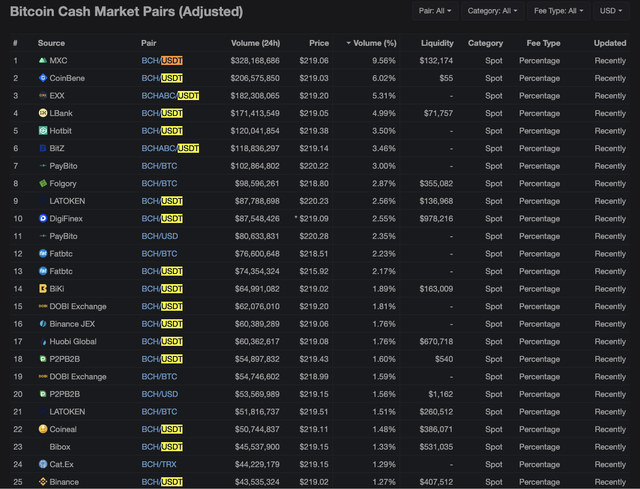Click the Binance logo in row 25

42,482
